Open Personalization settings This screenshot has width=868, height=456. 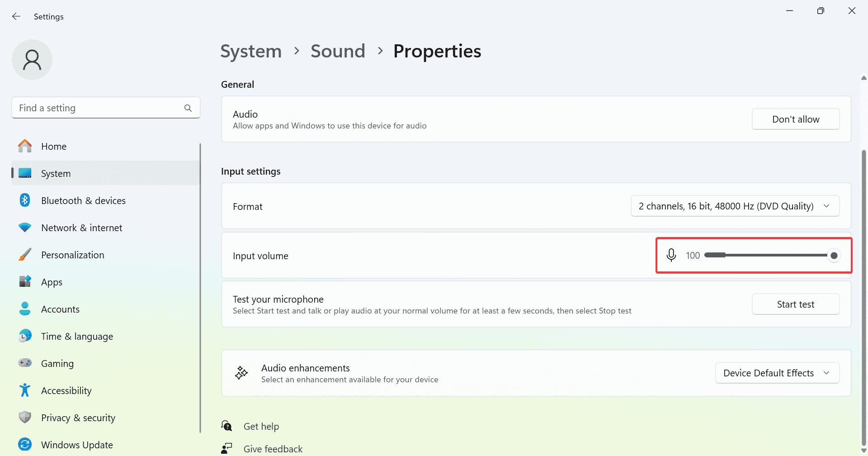(x=105, y=255)
